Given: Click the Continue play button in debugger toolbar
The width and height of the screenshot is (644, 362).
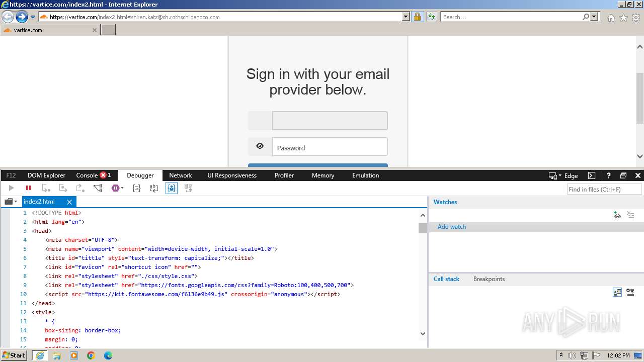Looking at the screenshot, I should [11, 188].
